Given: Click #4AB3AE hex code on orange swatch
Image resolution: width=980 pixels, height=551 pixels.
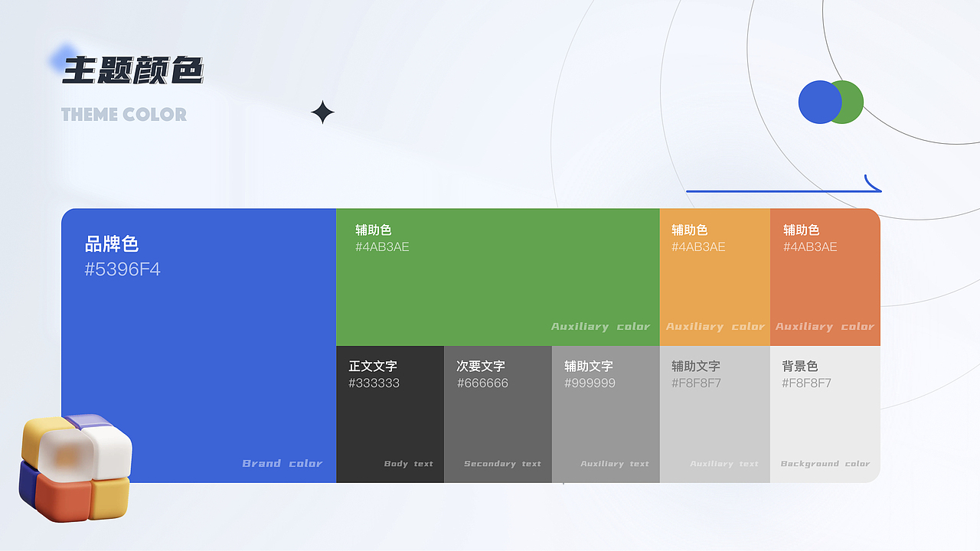Looking at the screenshot, I should 698,247.
